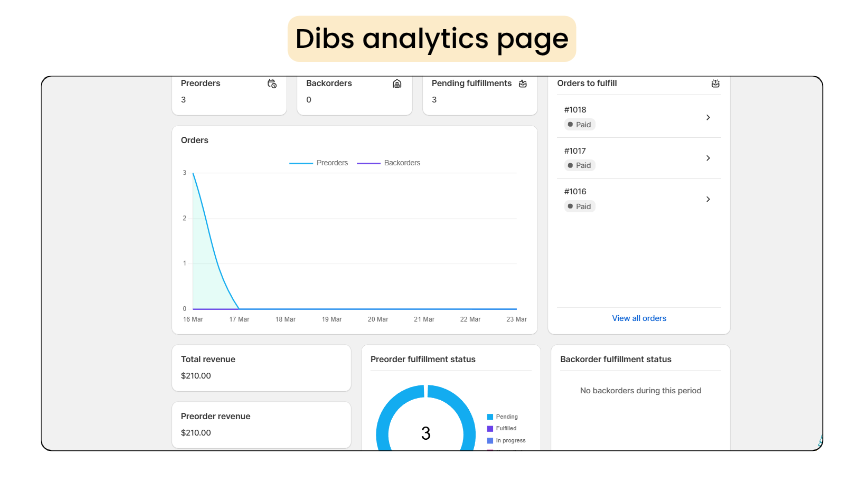Click the Preorder revenue $210.00 value
The height and width of the screenshot is (486, 864).
point(196,433)
